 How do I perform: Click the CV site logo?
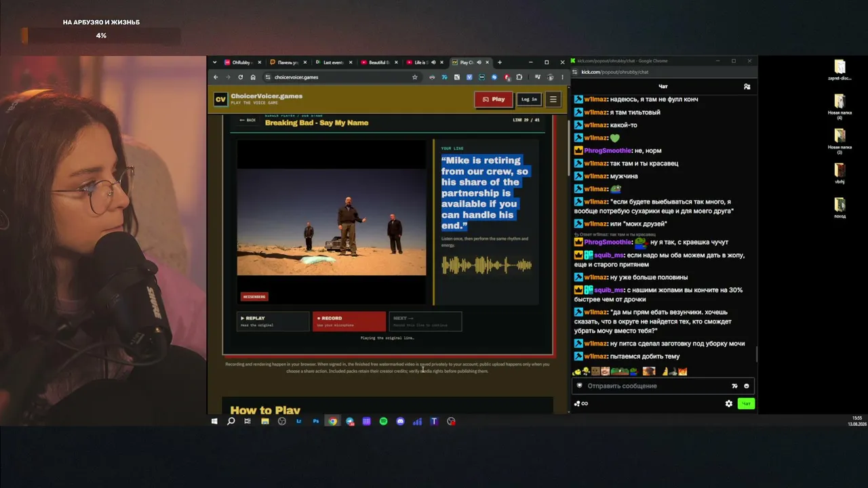click(x=220, y=99)
